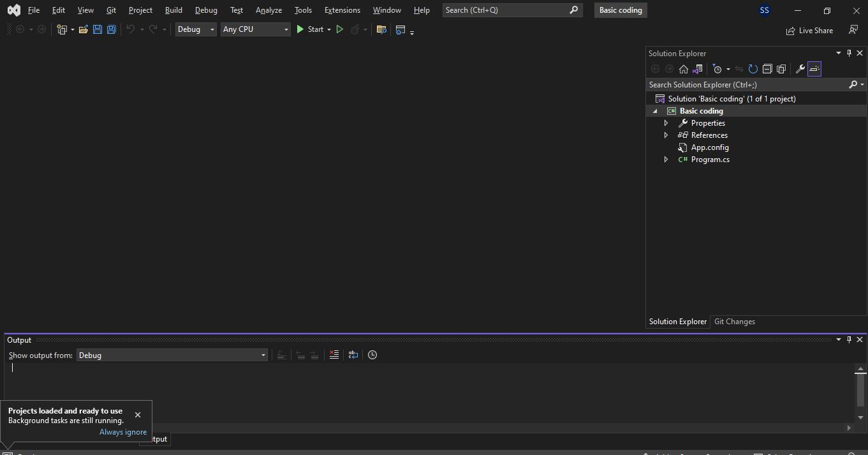Open the Analyze menu
The height and width of the screenshot is (455, 868).
click(268, 10)
